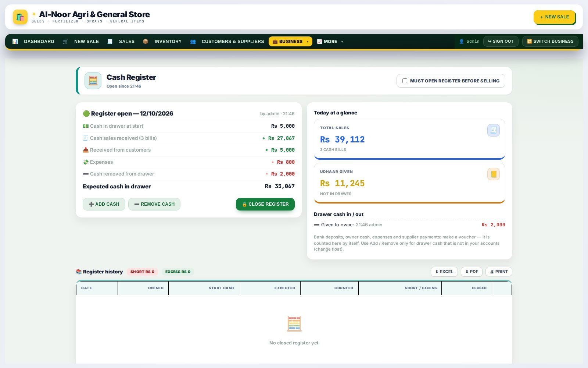Enable Must open register before selling checkbox
Image resolution: width=588 pixels, height=368 pixels.
tap(405, 81)
